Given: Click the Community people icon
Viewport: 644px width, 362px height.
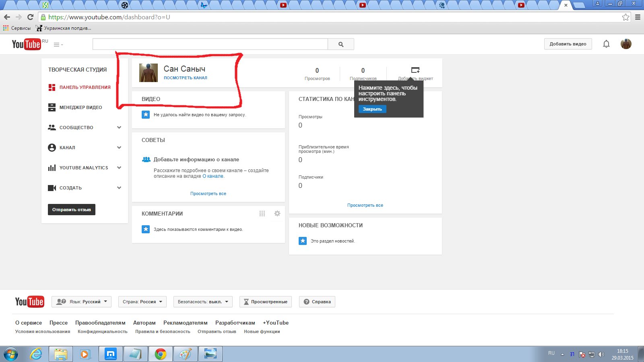Looking at the screenshot, I should (52, 128).
